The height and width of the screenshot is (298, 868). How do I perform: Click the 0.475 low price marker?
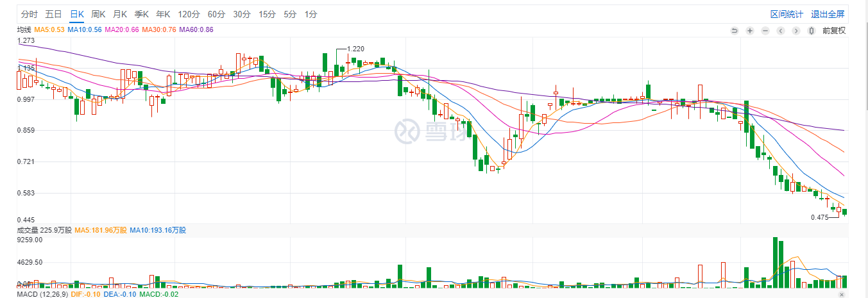[820, 217]
